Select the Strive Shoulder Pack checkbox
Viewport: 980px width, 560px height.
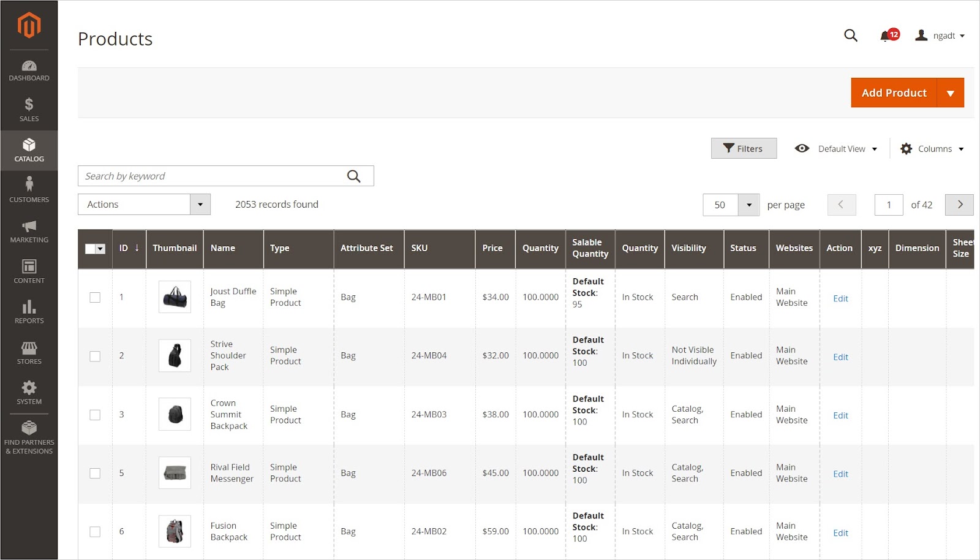coord(95,356)
